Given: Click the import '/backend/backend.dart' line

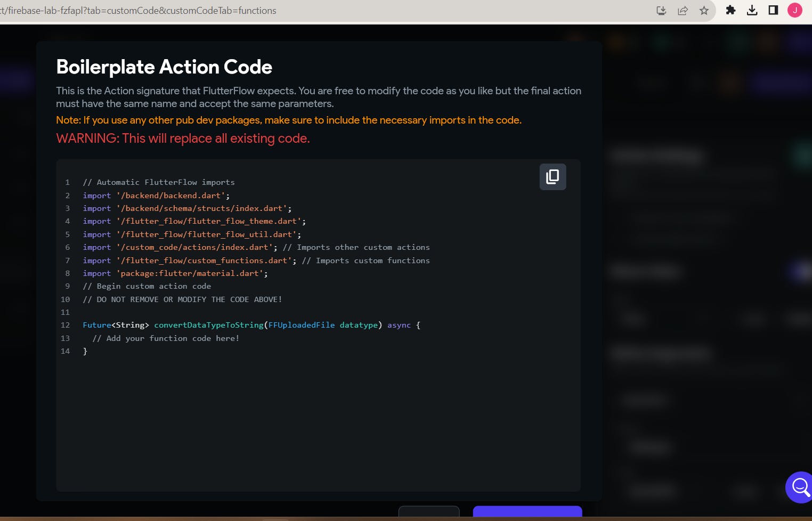Looking at the screenshot, I should click(x=156, y=196).
